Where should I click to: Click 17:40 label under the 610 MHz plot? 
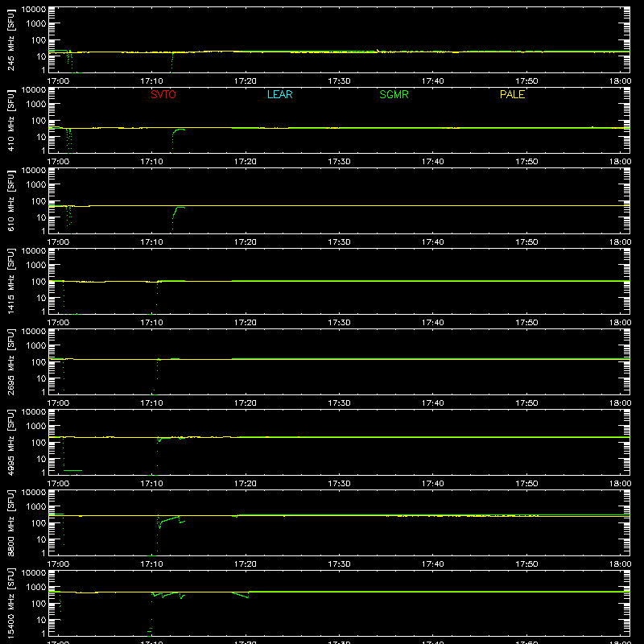click(432, 242)
